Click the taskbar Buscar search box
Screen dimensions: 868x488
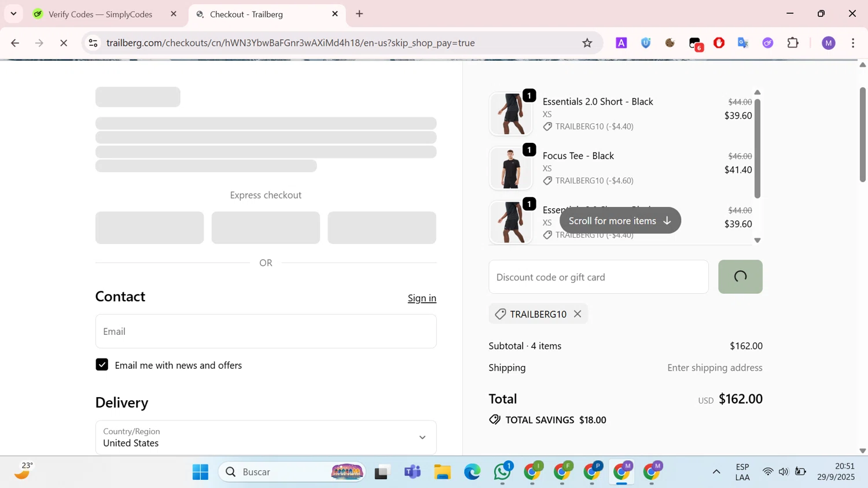click(x=292, y=472)
